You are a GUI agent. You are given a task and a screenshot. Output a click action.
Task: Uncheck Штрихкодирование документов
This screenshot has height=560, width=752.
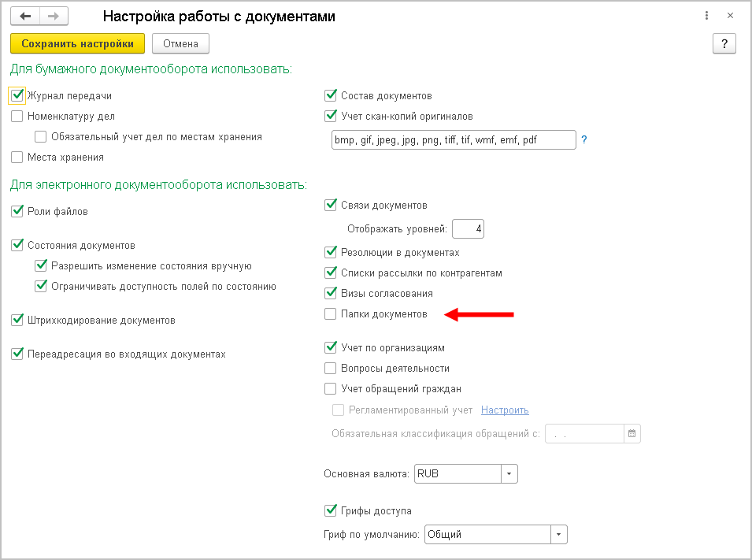[x=17, y=321]
